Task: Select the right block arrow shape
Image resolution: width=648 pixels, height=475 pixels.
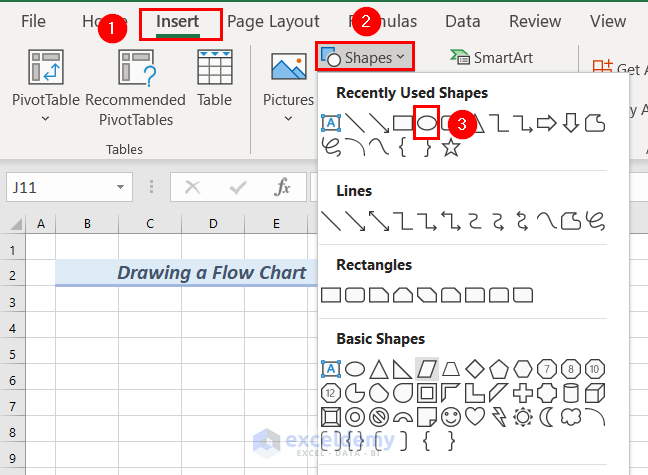Action: [546, 123]
